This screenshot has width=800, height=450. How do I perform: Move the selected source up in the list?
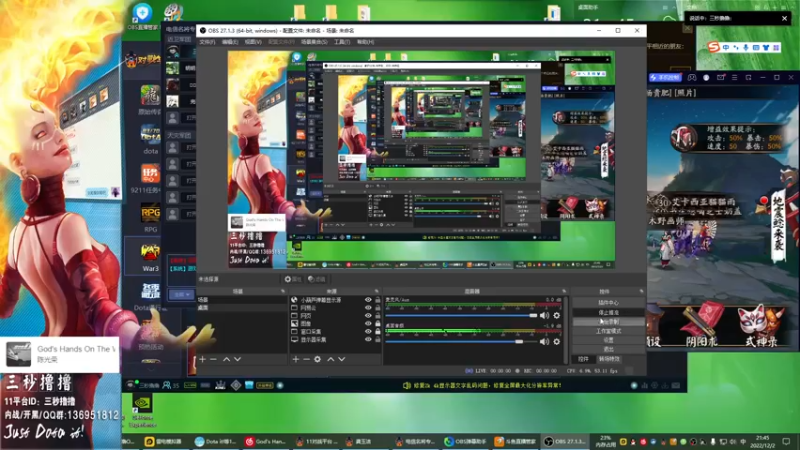[331, 359]
